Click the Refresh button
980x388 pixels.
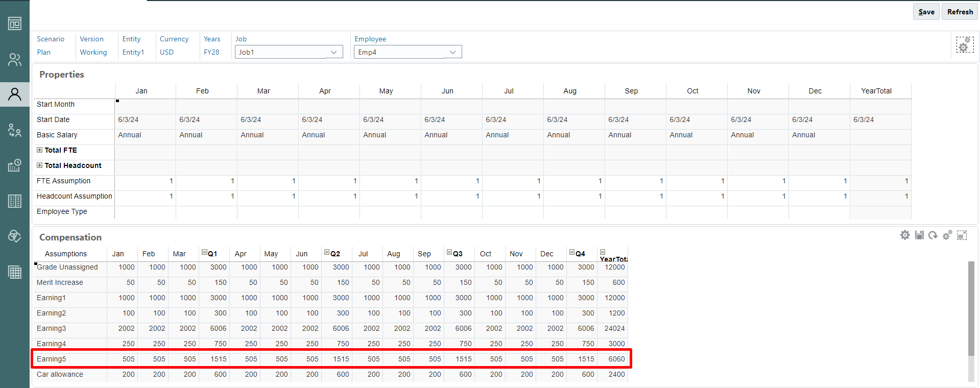point(960,12)
